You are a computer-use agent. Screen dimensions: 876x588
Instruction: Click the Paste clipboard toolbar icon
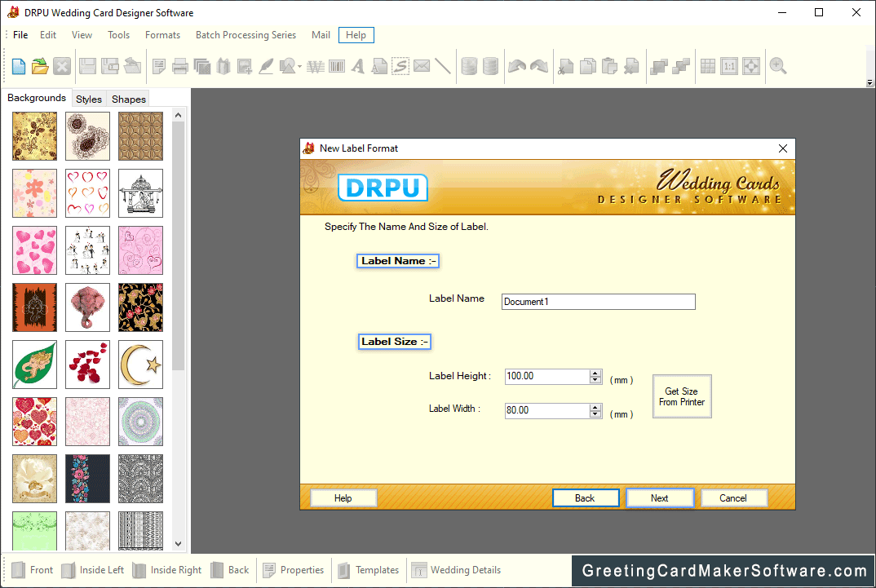[x=609, y=66]
